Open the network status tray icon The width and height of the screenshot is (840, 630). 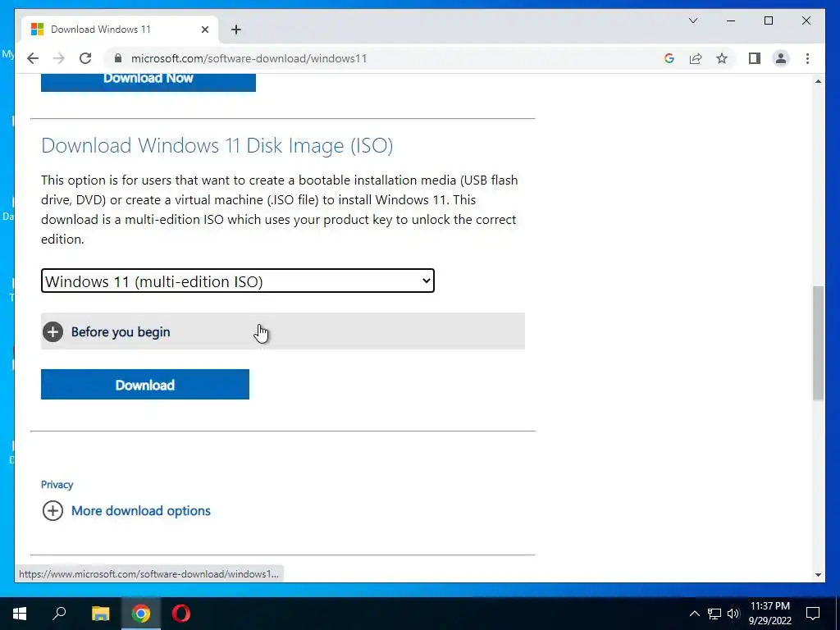[714, 614]
